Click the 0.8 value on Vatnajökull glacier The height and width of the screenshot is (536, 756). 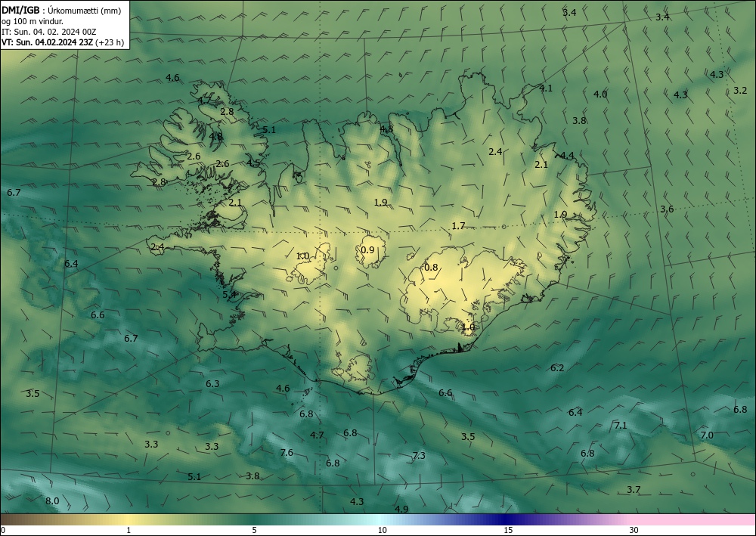tap(431, 267)
